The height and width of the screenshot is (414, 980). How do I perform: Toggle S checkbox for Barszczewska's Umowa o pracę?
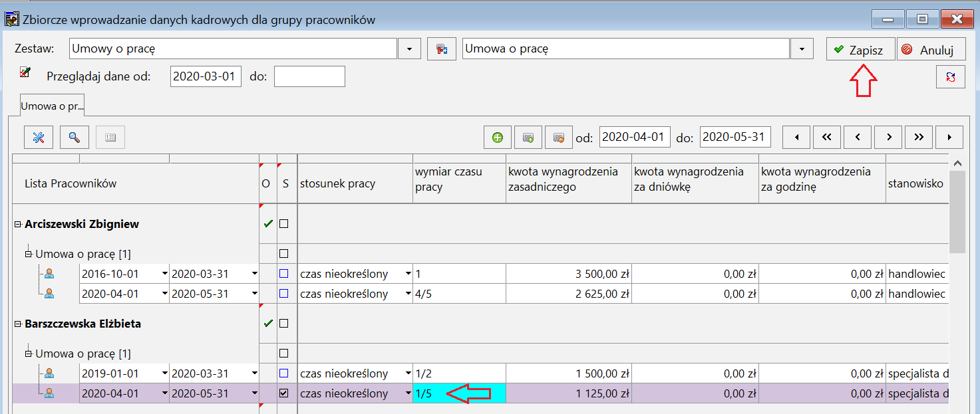(x=284, y=354)
